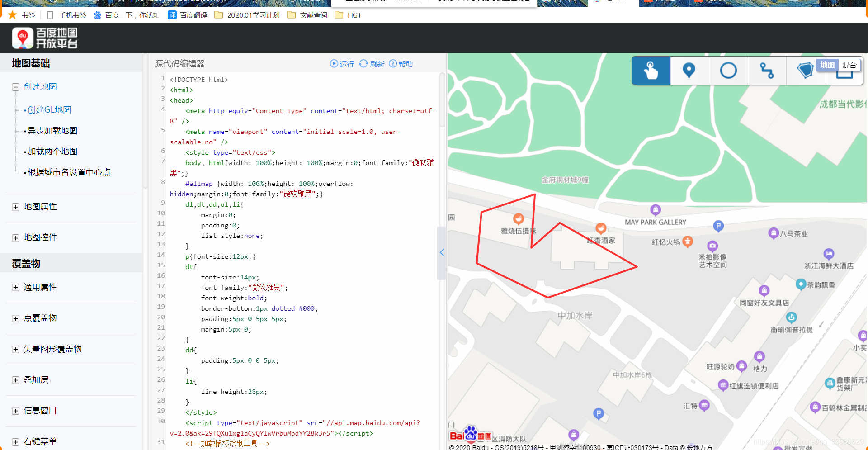Click inside the source code editor line 14

(303, 256)
